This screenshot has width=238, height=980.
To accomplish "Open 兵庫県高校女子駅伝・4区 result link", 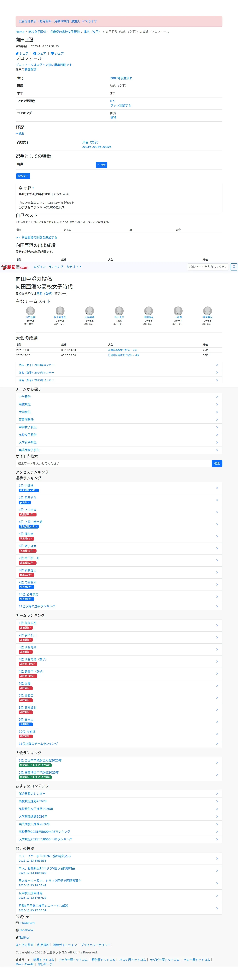I will [x=122, y=350].
